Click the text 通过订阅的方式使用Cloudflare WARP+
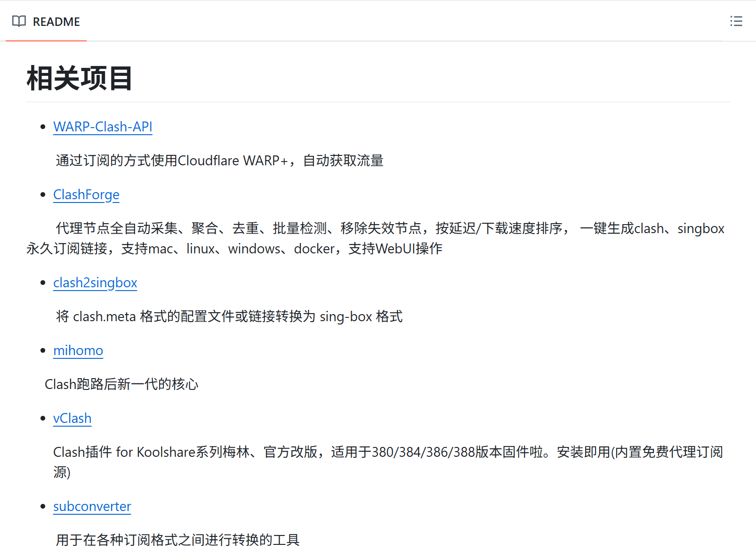 172,161
